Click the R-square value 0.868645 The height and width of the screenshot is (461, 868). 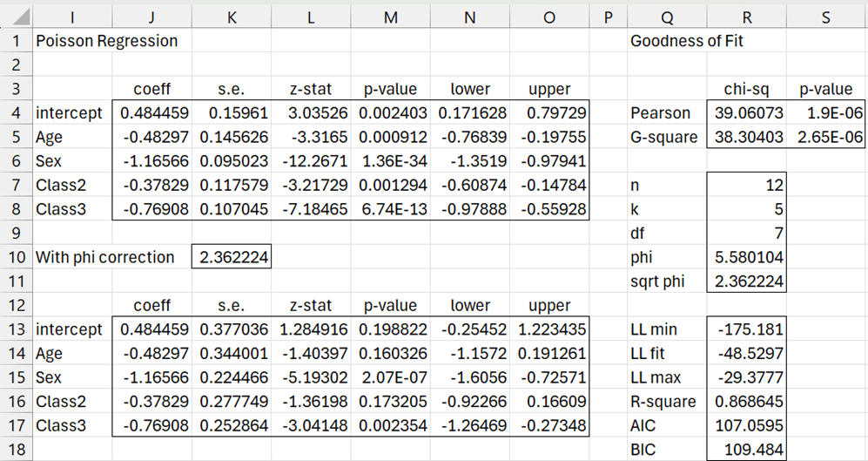tap(747, 402)
